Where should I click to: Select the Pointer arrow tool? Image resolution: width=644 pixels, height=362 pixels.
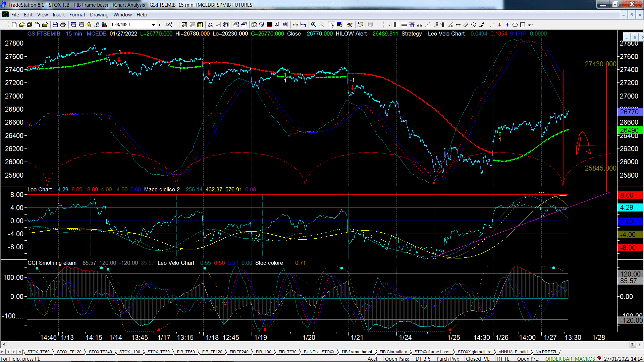point(332,24)
